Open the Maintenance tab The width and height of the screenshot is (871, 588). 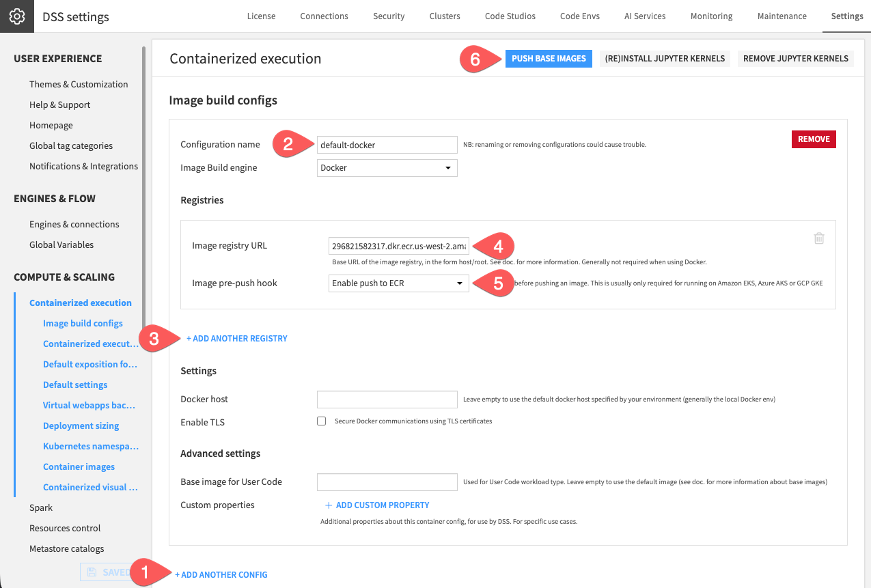pyautogui.click(x=782, y=16)
